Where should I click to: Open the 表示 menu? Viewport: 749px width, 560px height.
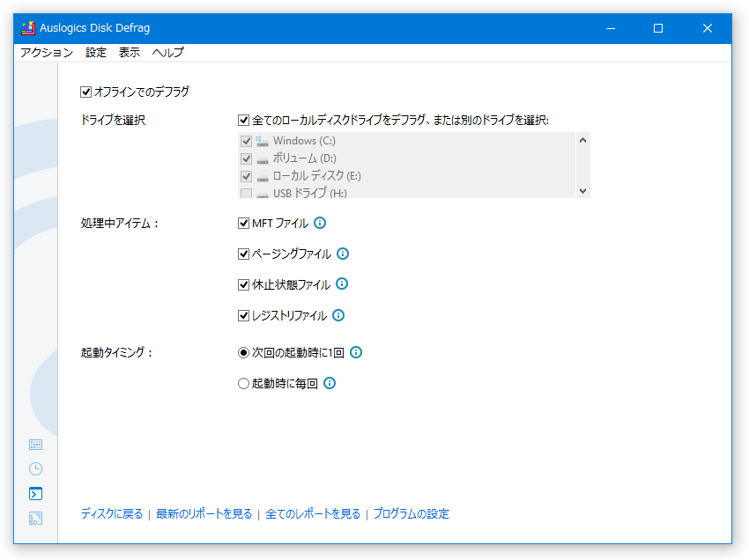point(130,53)
